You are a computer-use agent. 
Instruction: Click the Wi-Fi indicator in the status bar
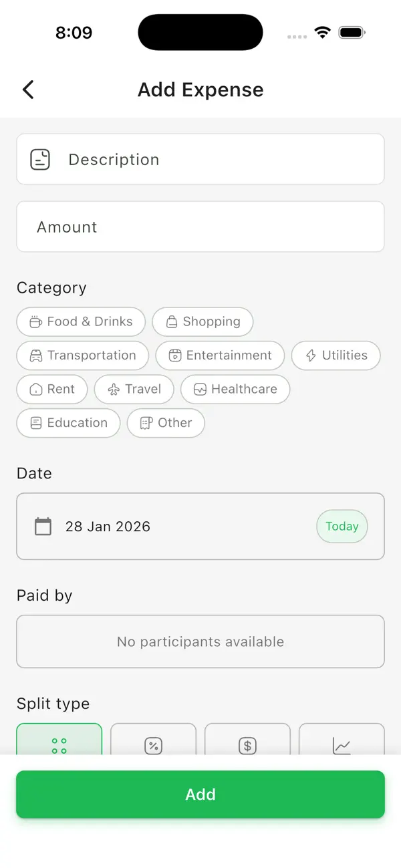(x=322, y=31)
